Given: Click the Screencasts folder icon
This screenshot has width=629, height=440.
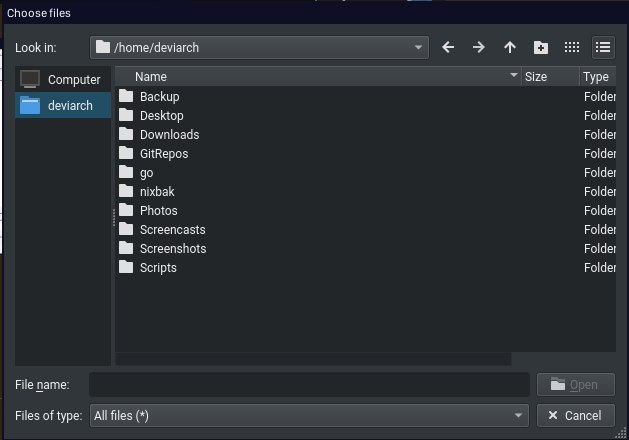Looking at the screenshot, I should click(x=126, y=229).
